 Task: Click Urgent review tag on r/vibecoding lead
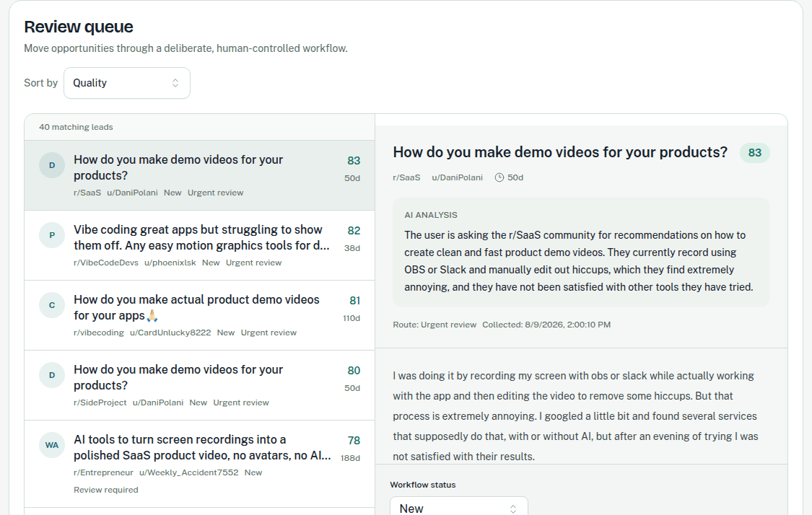coord(269,333)
